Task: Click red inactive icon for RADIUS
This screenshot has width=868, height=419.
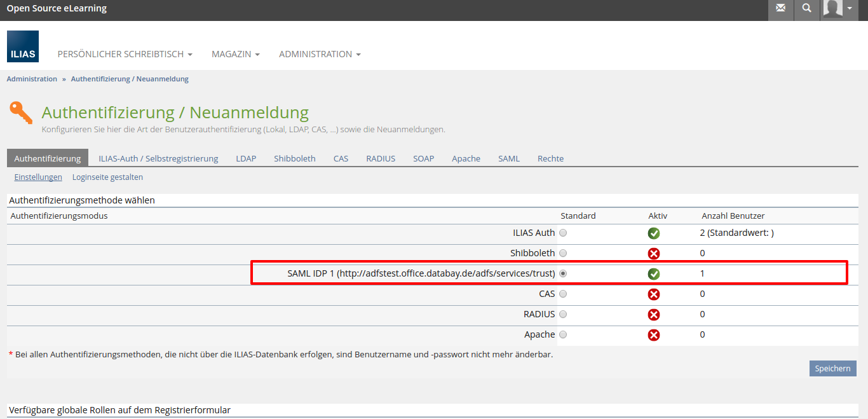Action: [654, 315]
